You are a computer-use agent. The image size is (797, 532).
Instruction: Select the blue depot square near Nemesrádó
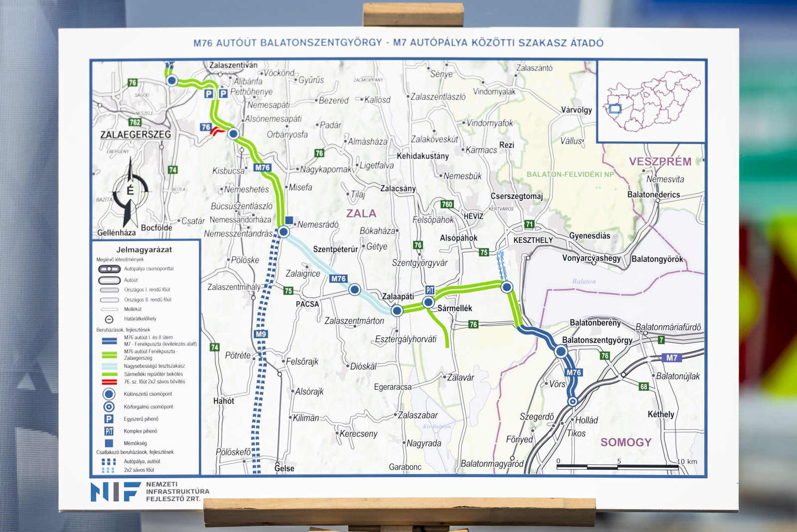(x=289, y=220)
